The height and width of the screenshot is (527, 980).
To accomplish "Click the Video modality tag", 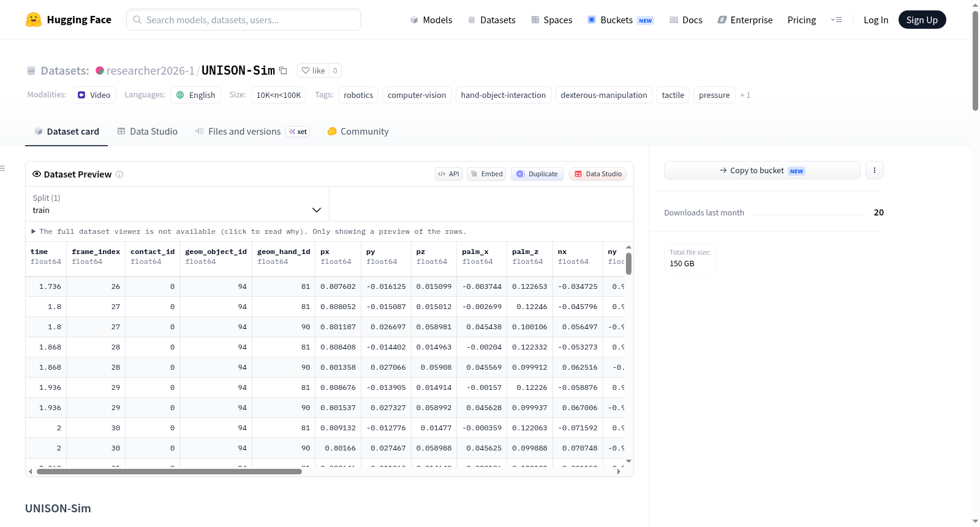I will (x=94, y=95).
